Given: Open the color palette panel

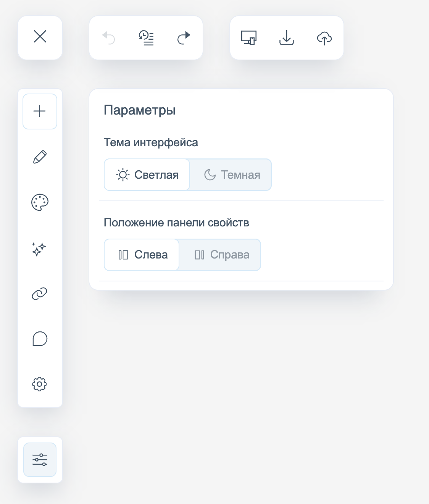Looking at the screenshot, I should coord(40,202).
